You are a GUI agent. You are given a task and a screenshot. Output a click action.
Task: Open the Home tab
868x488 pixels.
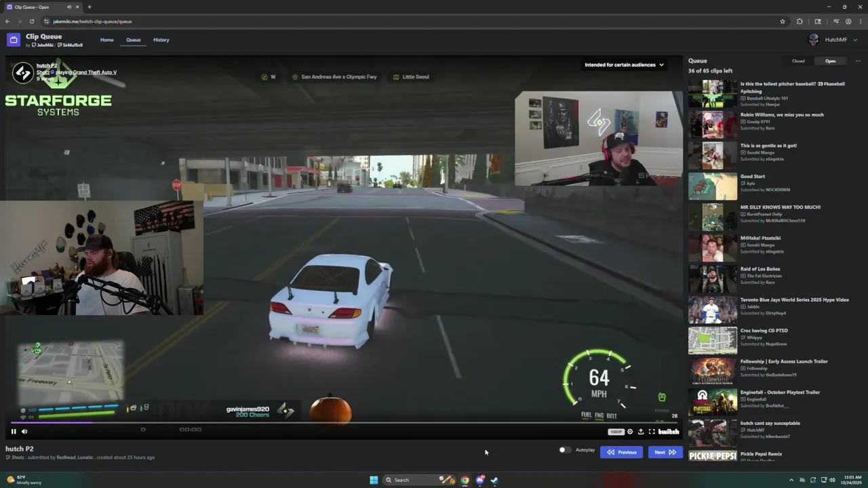107,40
